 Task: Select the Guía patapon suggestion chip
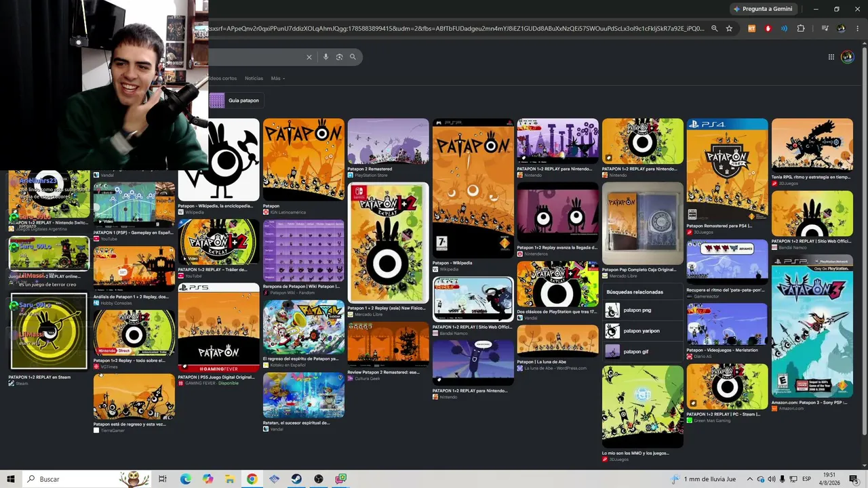coord(236,100)
